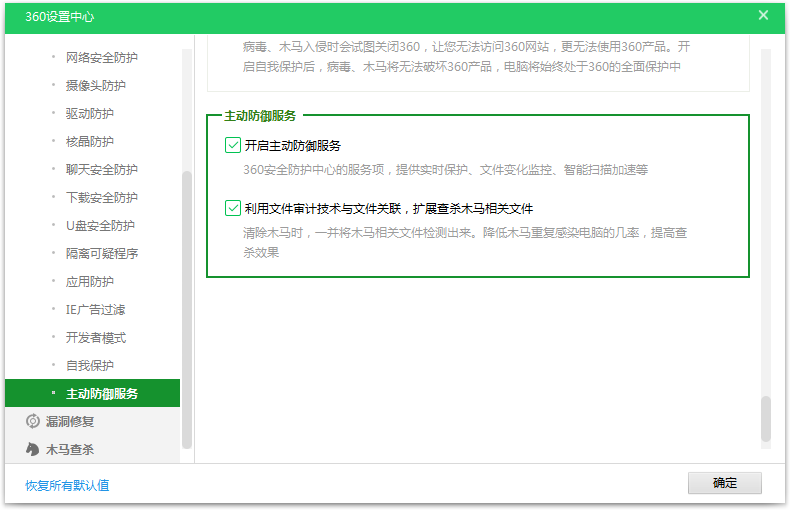The height and width of the screenshot is (510, 790).
Task: Go to 驱动防护 item
Action: (89, 113)
